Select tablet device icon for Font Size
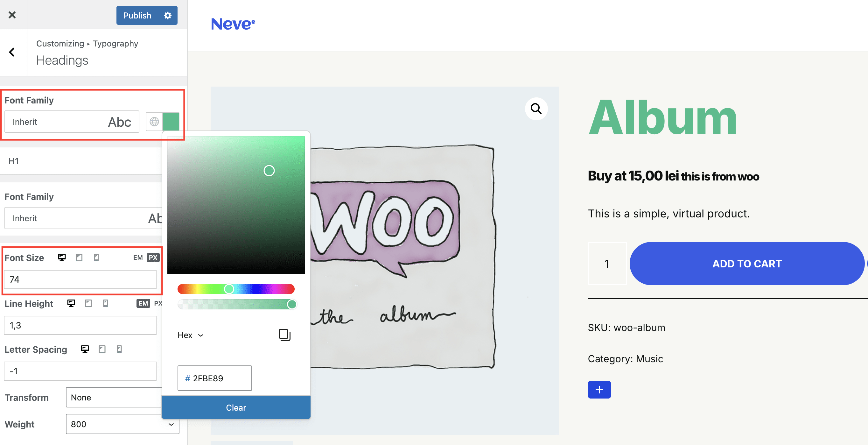 click(x=79, y=258)
